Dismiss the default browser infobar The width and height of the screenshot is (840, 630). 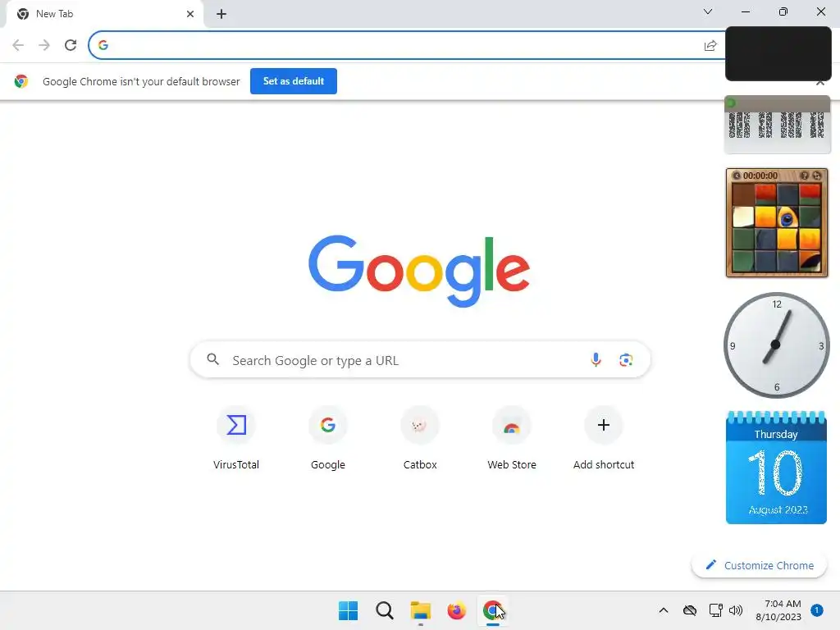tap(819, 83)
